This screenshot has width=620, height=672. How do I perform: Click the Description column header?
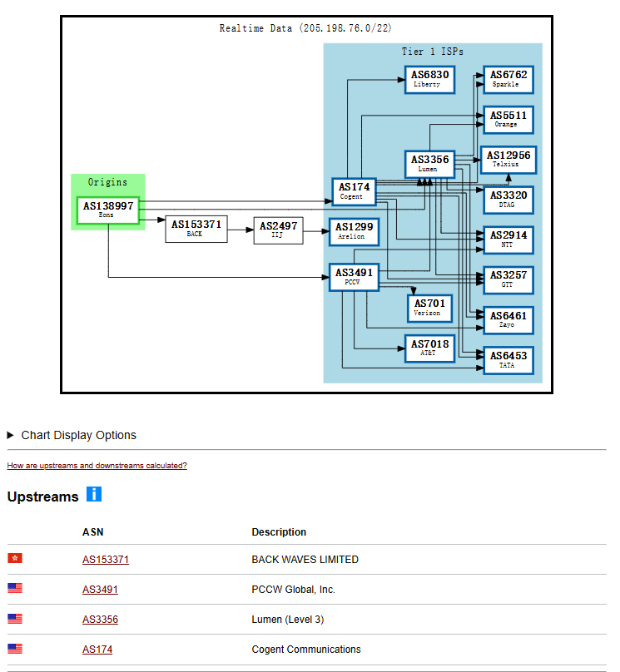click(279, 532)
